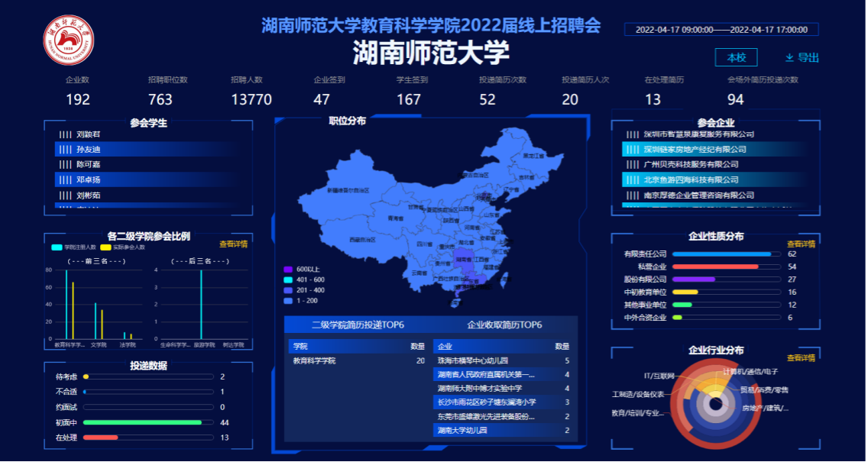
Task: Select the 二级学院简历投递TOP6 tab header
Action: 358,325
